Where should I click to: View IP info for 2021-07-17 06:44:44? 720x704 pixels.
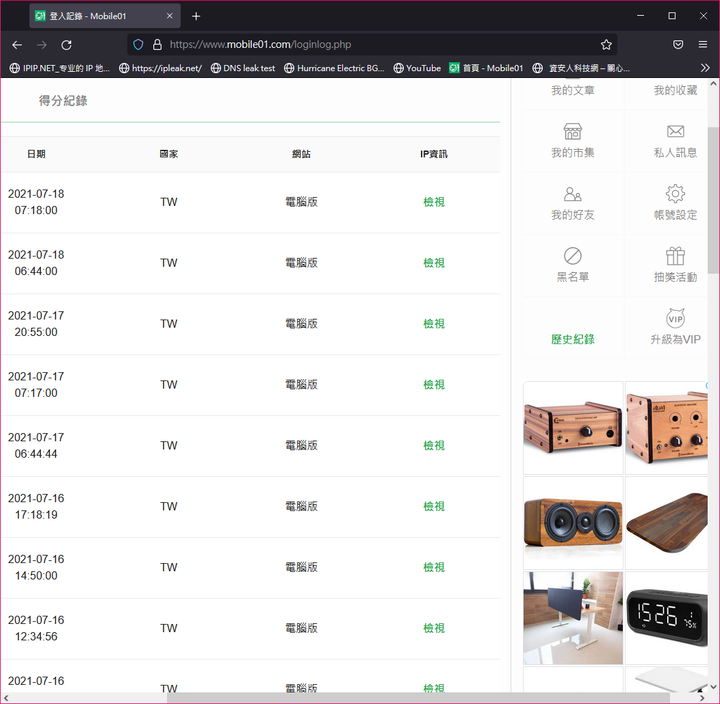pos(434,445)
